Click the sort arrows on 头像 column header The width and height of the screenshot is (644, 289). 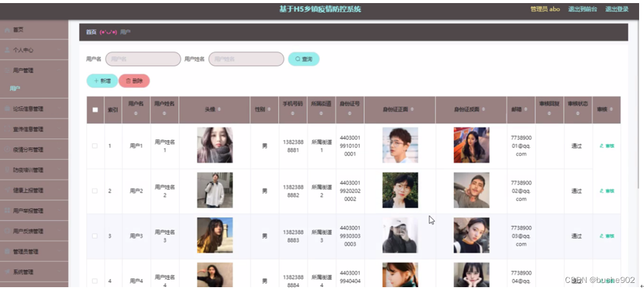click(219, 110)
